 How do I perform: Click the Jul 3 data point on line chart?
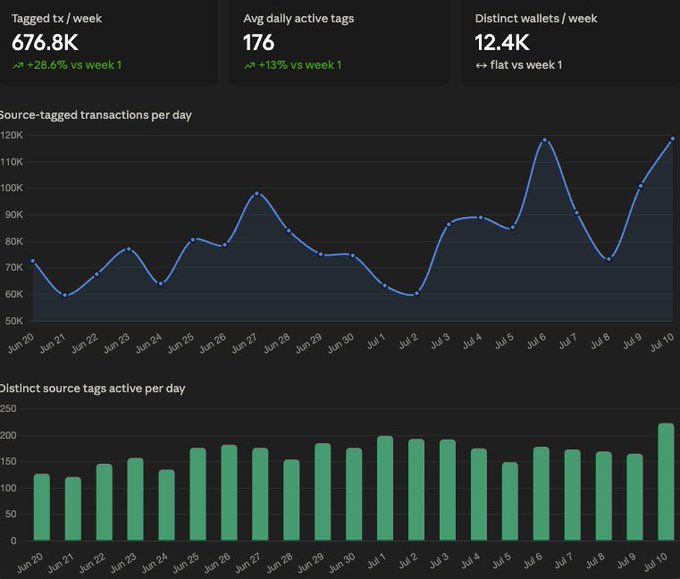[x=449, y=224]
